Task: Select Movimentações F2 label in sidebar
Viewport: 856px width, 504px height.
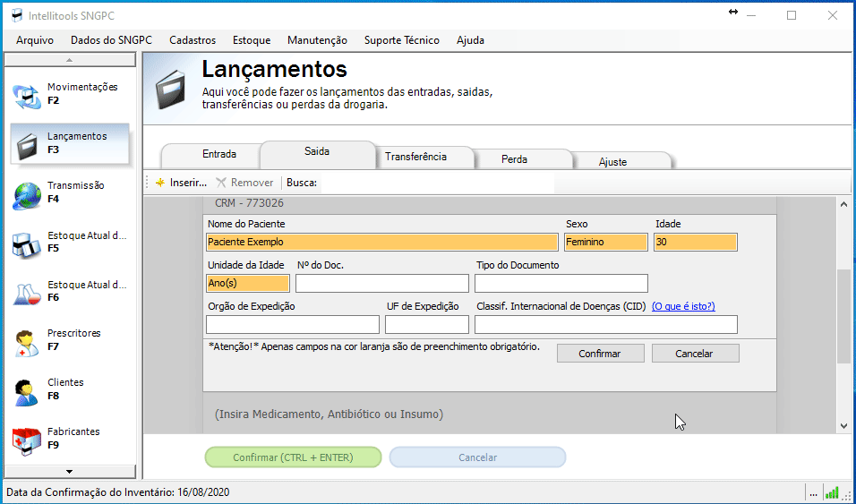Action: (x=82, y=93)
